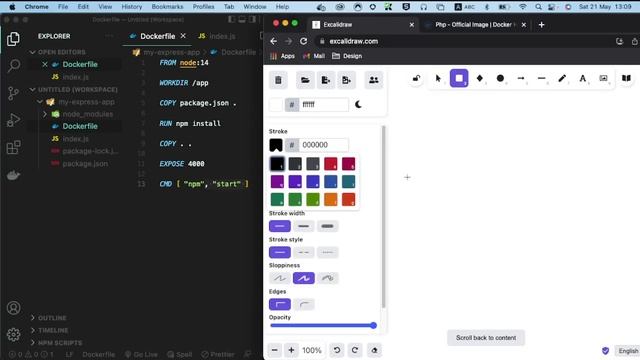The height and width of the screenshot is (360, 640).
Task: Open VS Code Run and Debug icon
Action: click(13, 120)
